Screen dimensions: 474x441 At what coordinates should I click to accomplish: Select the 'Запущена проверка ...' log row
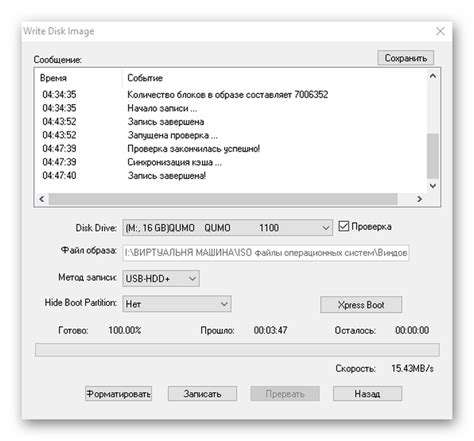click(x=231, y=135)
